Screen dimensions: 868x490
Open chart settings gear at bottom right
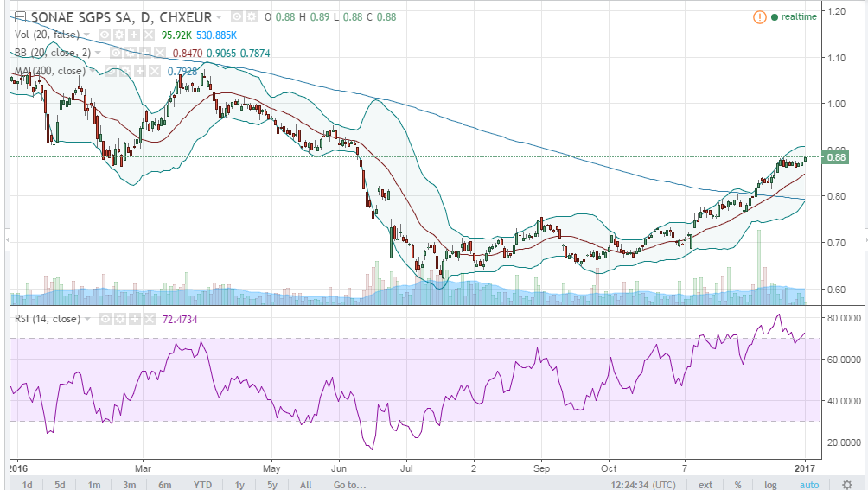click(846, 485)
